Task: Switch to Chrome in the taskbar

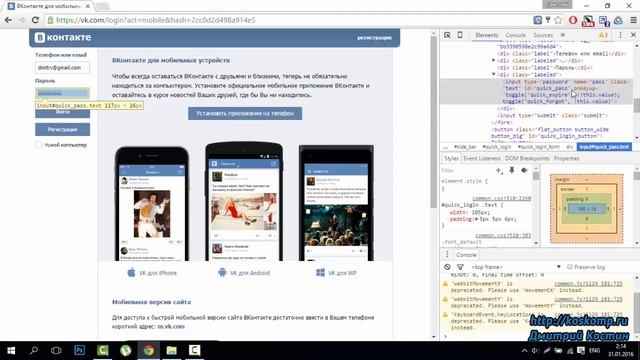Action: click(149, 350)
